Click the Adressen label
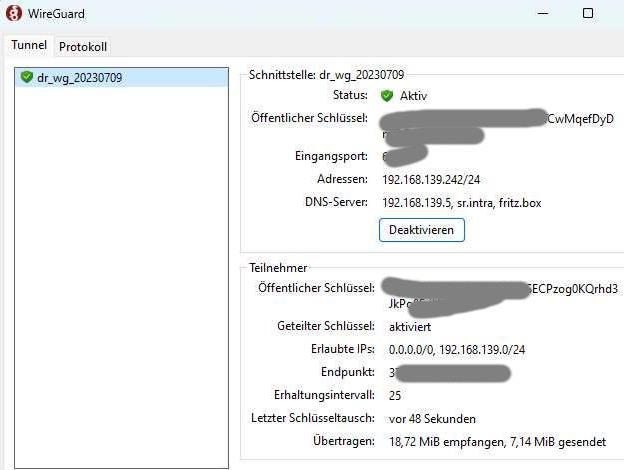The height and width of the screenshot is (470, 624). (342, 179)
